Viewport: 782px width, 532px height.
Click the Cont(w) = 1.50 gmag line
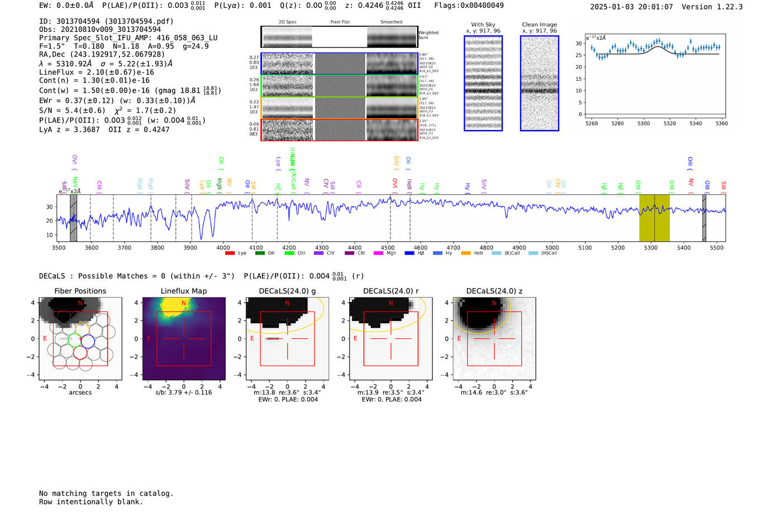coord(130,90)
